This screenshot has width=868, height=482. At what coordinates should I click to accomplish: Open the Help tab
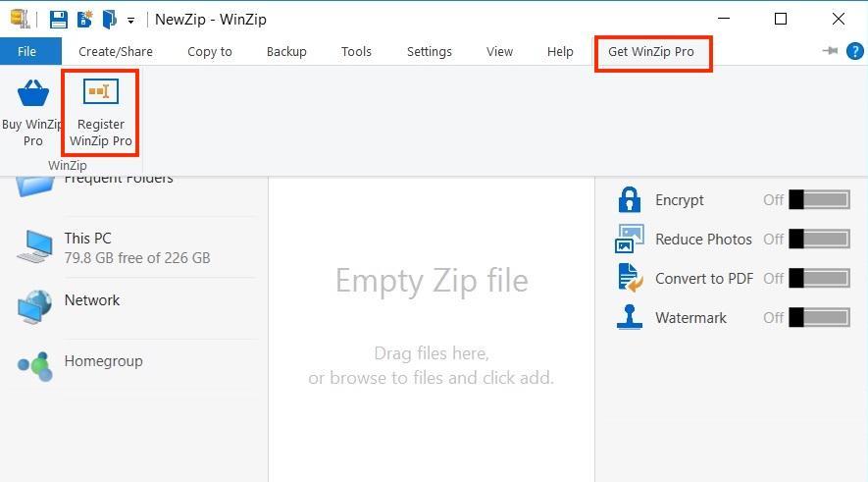click(560, 51)
